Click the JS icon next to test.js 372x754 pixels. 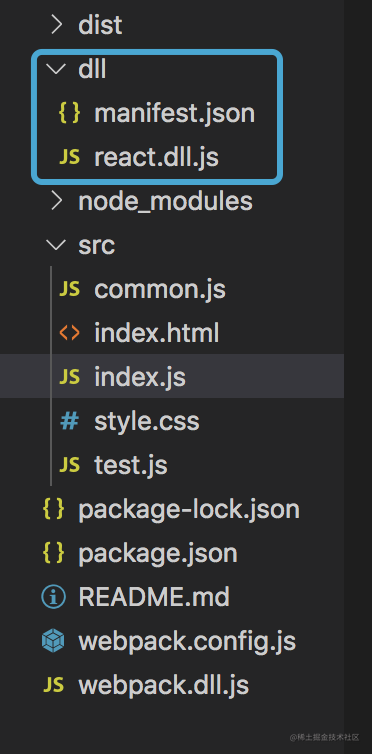(69, 465)
